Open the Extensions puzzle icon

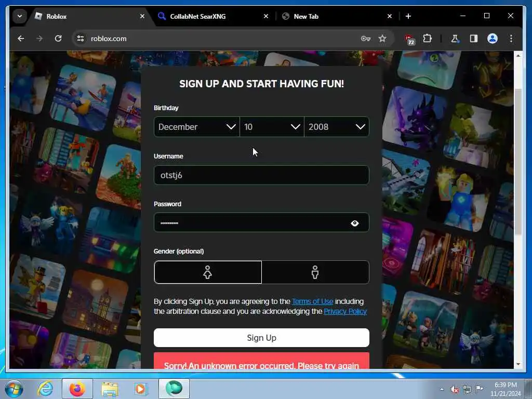point(427,38)
